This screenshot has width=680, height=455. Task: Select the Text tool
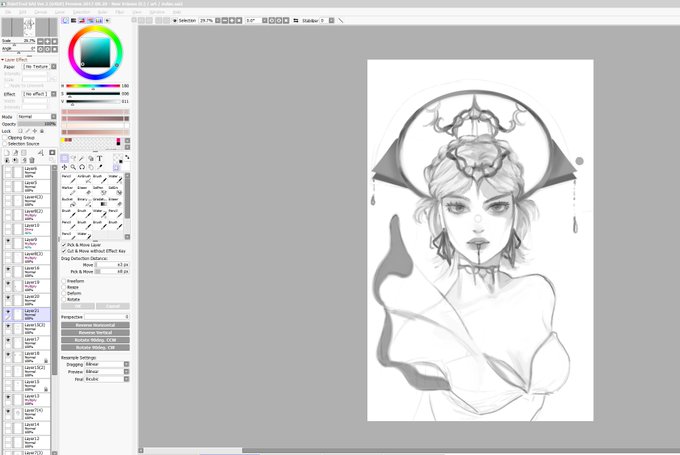pyautogui.click(x=99, y=158)
